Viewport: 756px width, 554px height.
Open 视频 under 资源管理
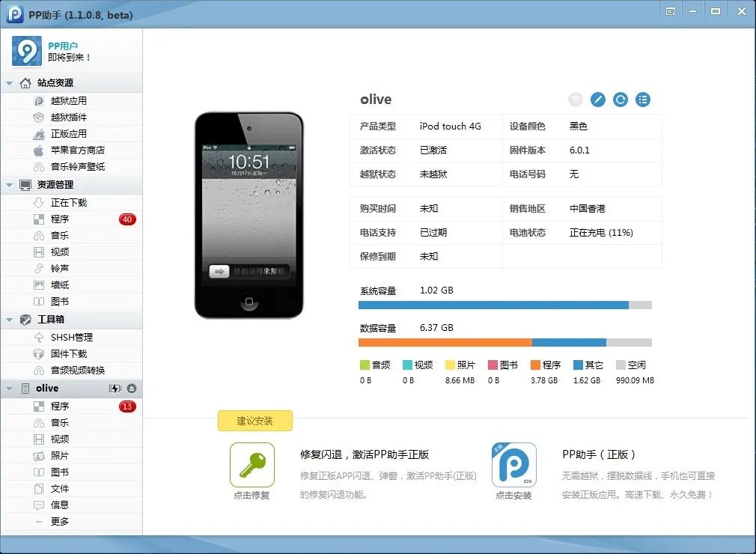pos(71,252)
